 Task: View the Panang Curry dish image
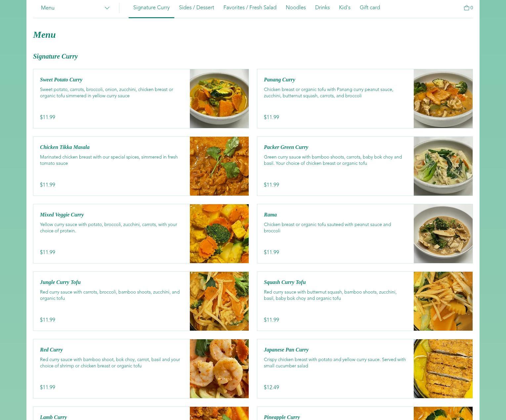(x=443, y=99)
